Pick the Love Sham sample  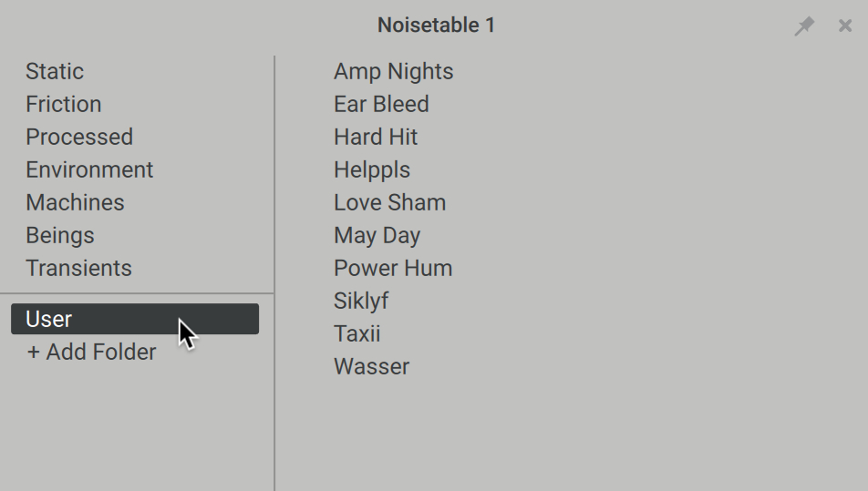pyautogui.click(x=389, y=202)
